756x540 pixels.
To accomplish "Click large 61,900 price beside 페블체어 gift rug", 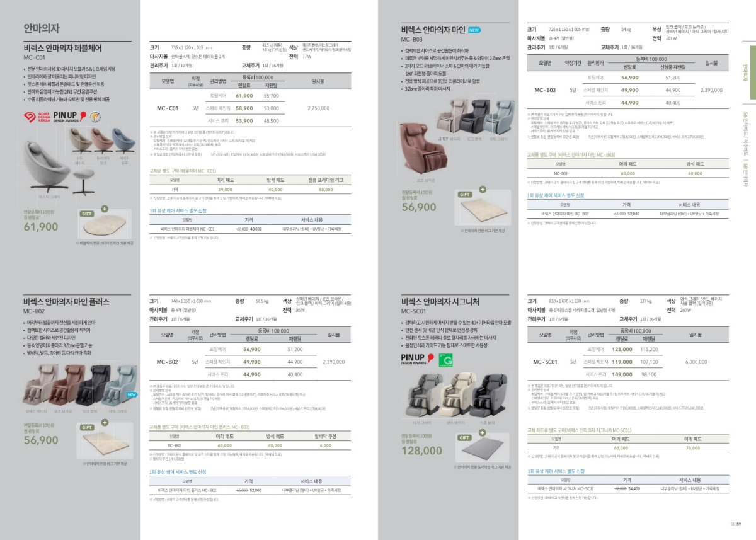I will (x=41, y=227).
